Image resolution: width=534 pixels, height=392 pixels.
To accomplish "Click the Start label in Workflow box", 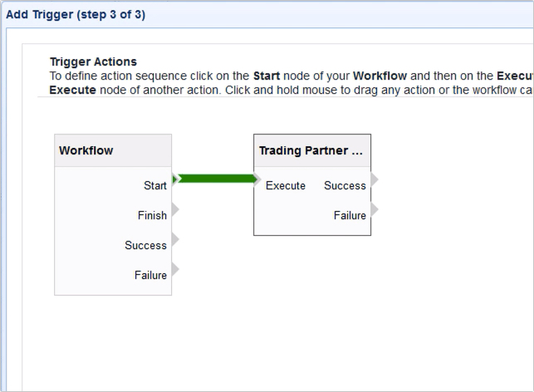I will (155, 186).
